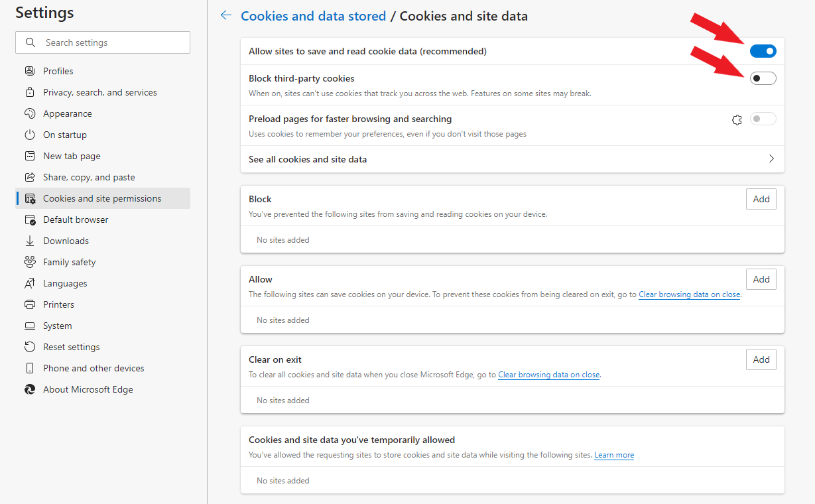
Task: Go to the Cookies and data stored breadcrumb
Action: [313, 16]
